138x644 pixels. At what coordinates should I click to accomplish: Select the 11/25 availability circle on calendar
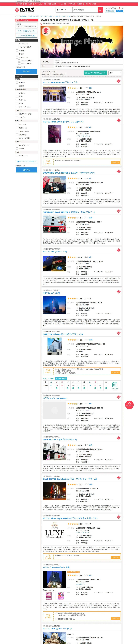point(68,388)
